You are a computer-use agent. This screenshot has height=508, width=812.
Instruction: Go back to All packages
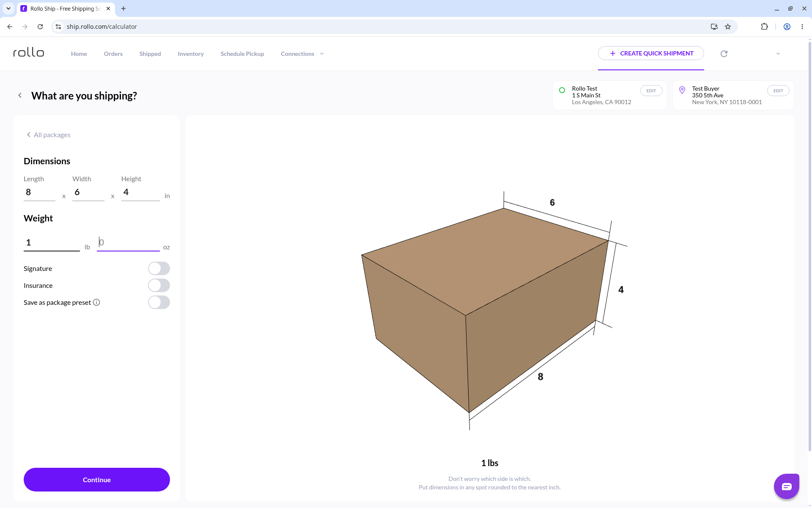(48, 135)
